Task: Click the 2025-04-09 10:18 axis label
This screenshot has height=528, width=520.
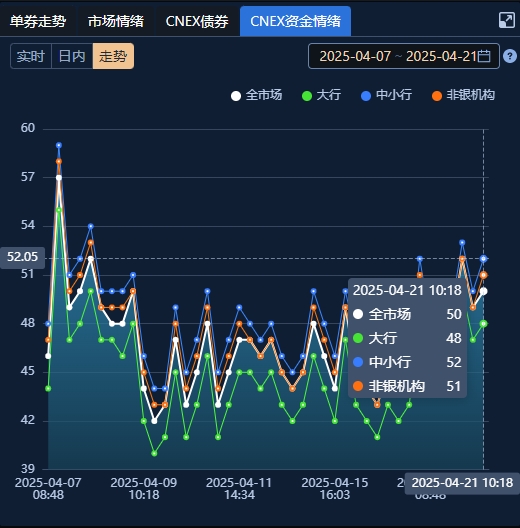Action: 144,489
